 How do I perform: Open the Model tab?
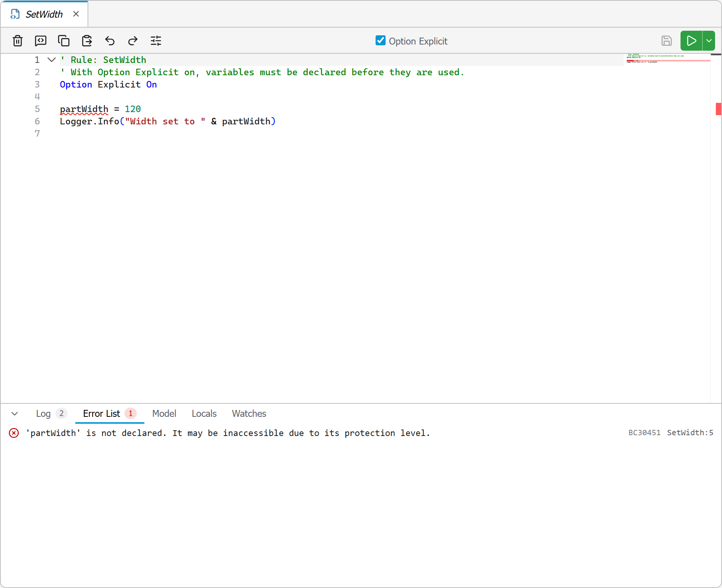164,413
